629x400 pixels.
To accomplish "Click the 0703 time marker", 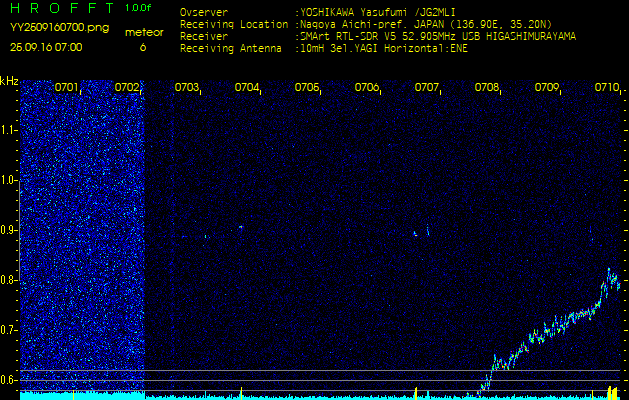I will 187,87.
